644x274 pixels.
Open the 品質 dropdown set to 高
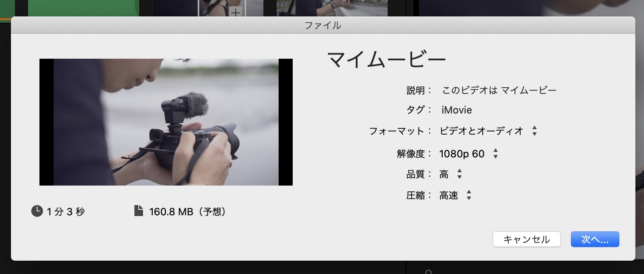(x=451, y=174)
